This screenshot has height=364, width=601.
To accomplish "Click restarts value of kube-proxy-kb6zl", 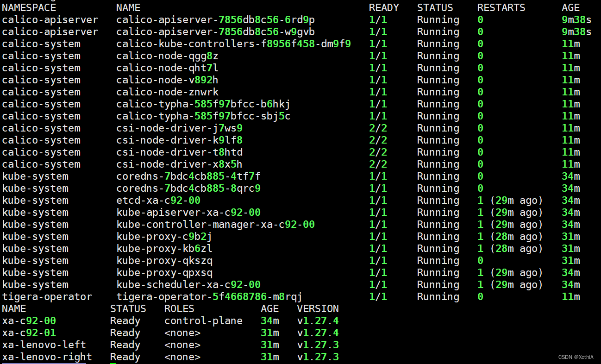I will point(510,249).
